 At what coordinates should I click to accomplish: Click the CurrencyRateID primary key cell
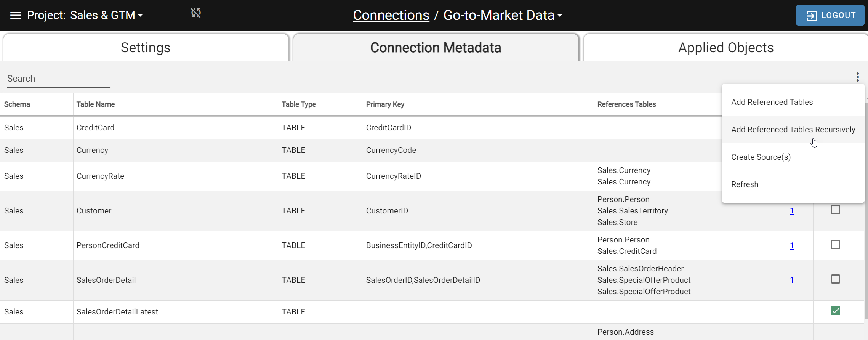tap(478, 176)
